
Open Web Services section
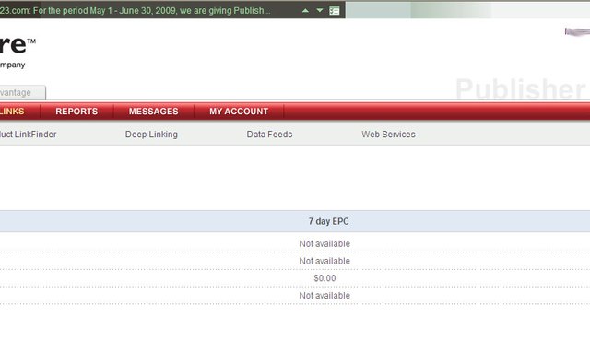[x=388, y=135]
